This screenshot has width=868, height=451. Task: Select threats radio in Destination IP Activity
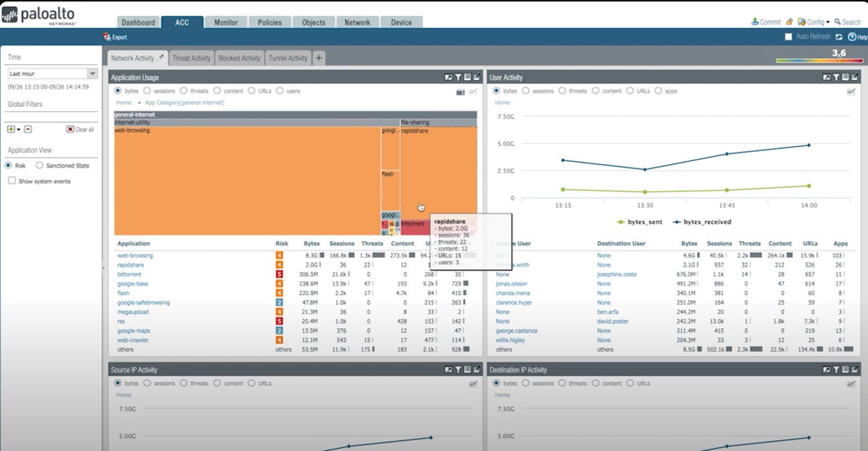coord(561,383)
